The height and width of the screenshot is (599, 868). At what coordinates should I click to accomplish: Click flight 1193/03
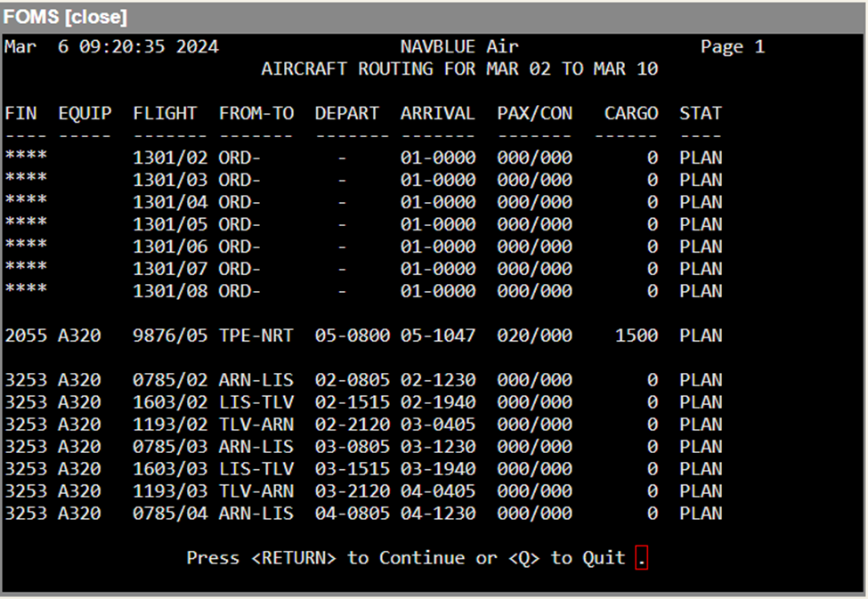point(170,490)
